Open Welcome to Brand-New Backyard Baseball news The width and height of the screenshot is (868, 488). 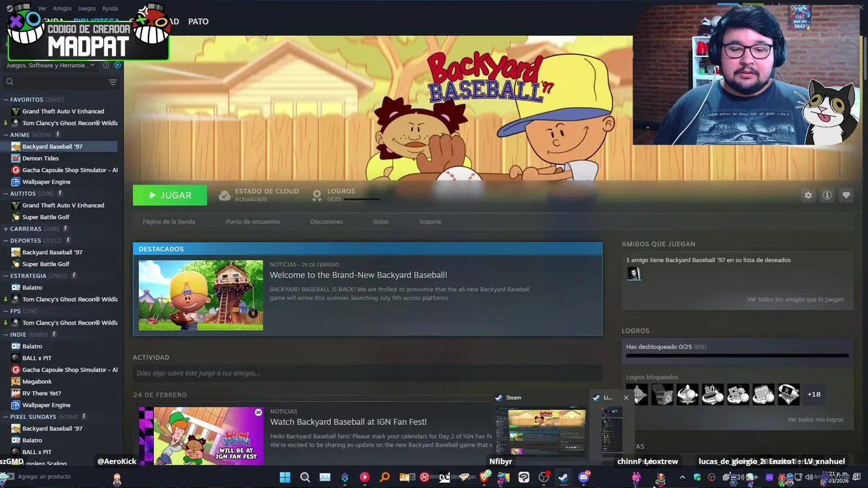click(358, 275)
